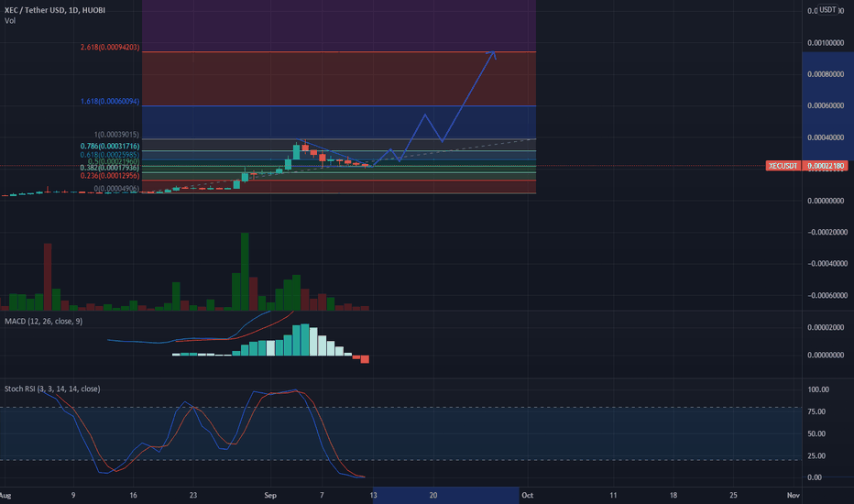Image resolution: width=854 pixels, height=504 pixels.
Task: Click the large green candle at early September peak
Action: [x=296, y=151]
